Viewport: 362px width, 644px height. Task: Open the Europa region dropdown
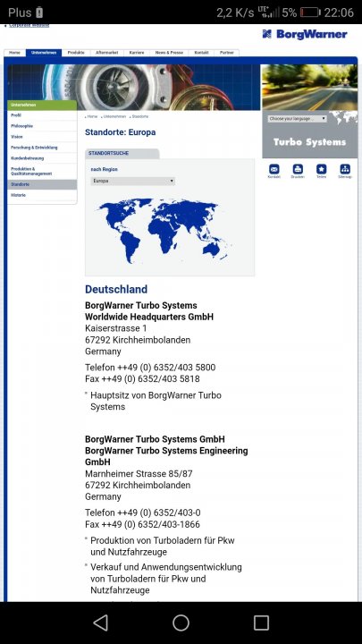[x=133, y=181]
